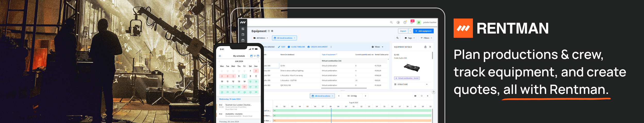Click the Rentman logo in app sidebar

pyautogui.click(x=243, y=22)
